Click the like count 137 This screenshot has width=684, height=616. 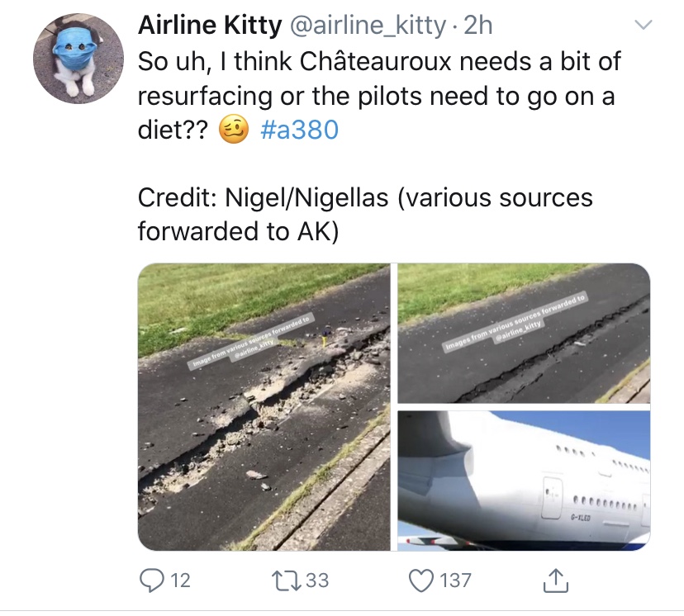pos(455,580)
